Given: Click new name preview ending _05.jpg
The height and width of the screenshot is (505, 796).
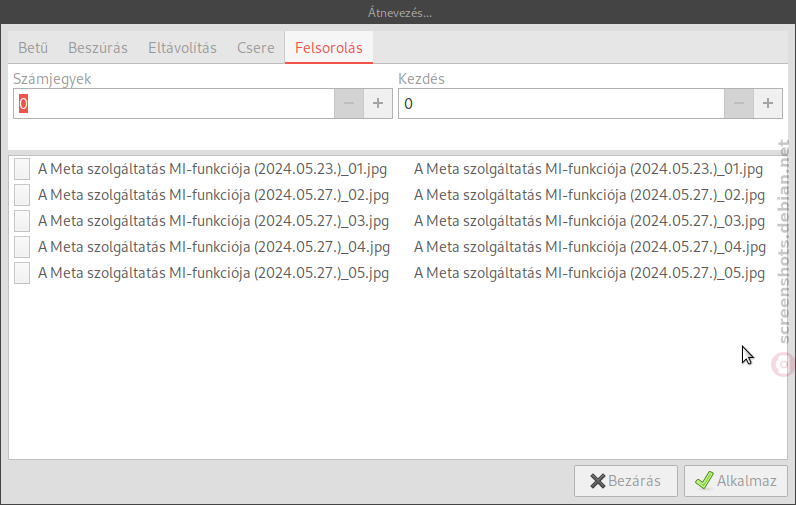Looking at the screenshot, I should 589,273.
